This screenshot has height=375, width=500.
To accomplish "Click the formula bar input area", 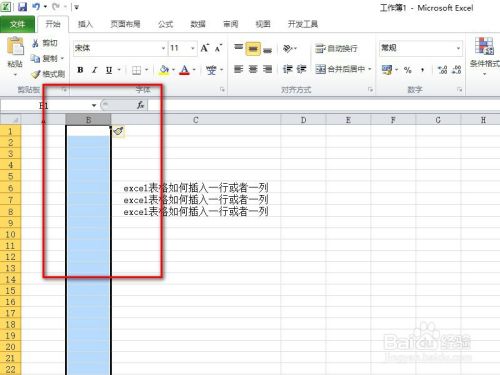I will 323,105.
